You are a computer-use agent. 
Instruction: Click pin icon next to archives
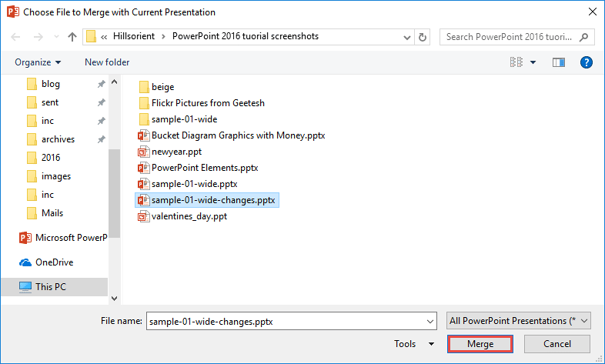tap(101, 139)
